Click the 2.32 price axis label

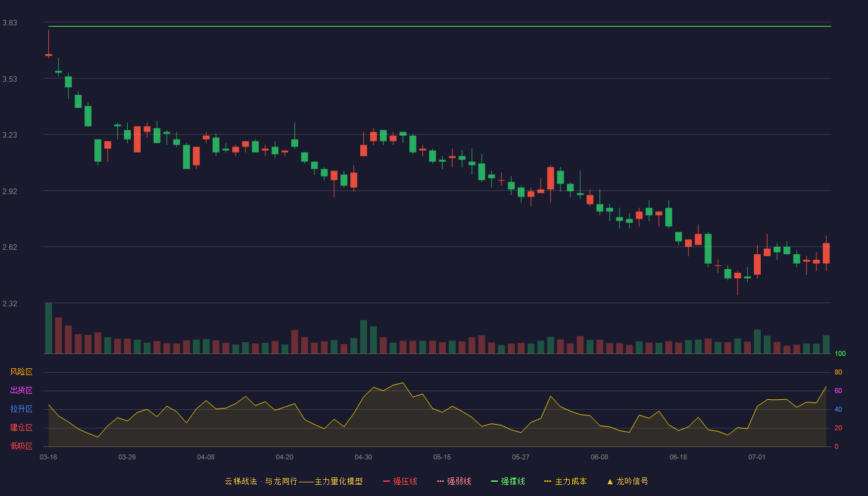point(9,304)
